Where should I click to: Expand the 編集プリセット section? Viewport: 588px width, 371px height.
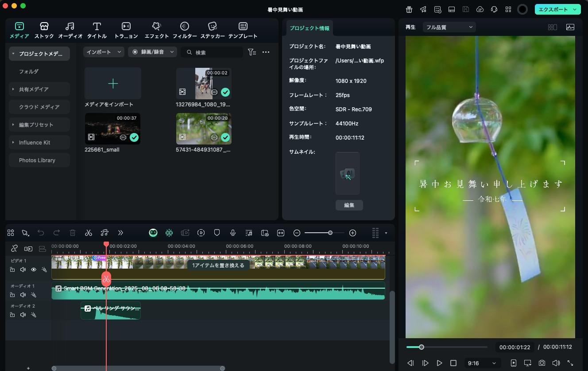point(13,125)
